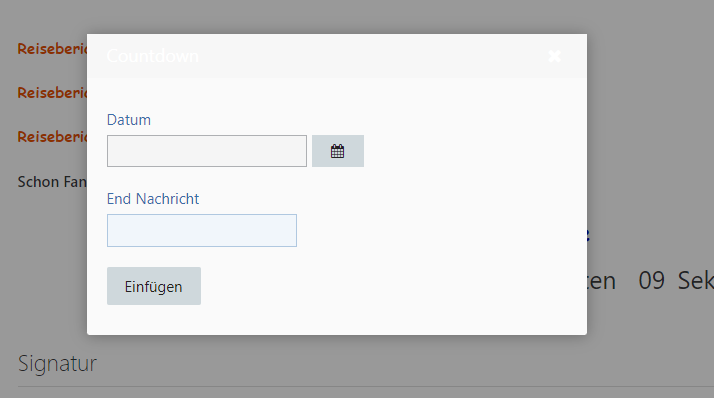Viewport: 714px width, 398px height.
Task: Click the blue link fragment beside the dialog
Action: click(588, 235)
